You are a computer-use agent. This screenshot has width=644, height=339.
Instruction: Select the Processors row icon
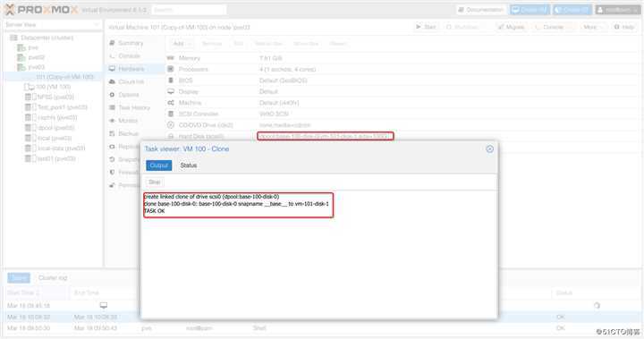(x=171, y=69)
